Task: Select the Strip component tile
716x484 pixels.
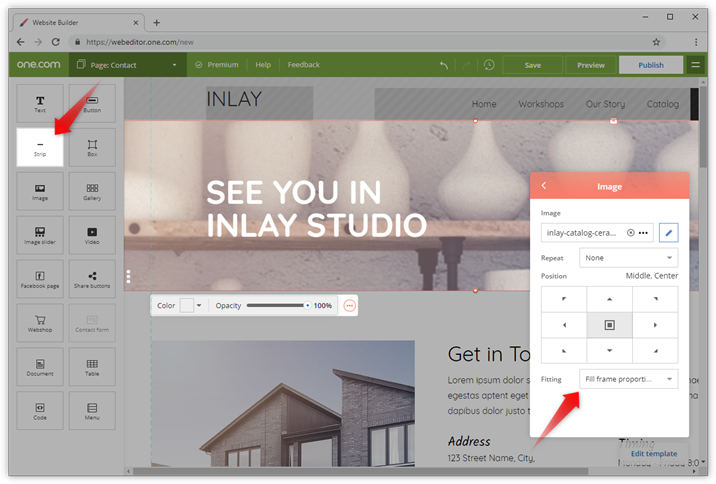Action: point(40,147)
